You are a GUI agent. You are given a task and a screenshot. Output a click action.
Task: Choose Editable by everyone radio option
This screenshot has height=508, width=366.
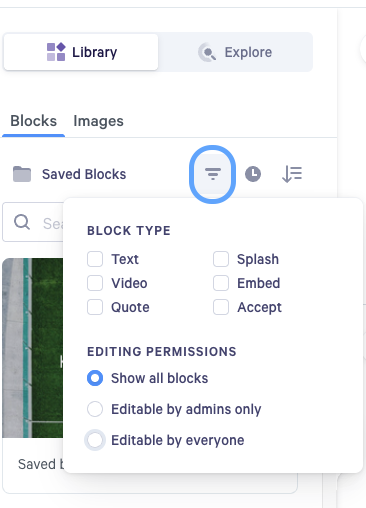pyautogui.click(x=95, y=440)
